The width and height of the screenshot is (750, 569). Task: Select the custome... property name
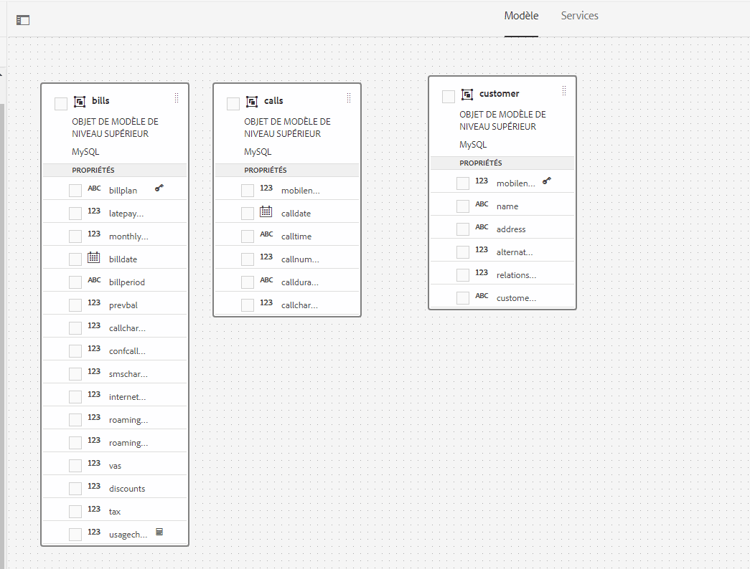(x=516, y=298)
